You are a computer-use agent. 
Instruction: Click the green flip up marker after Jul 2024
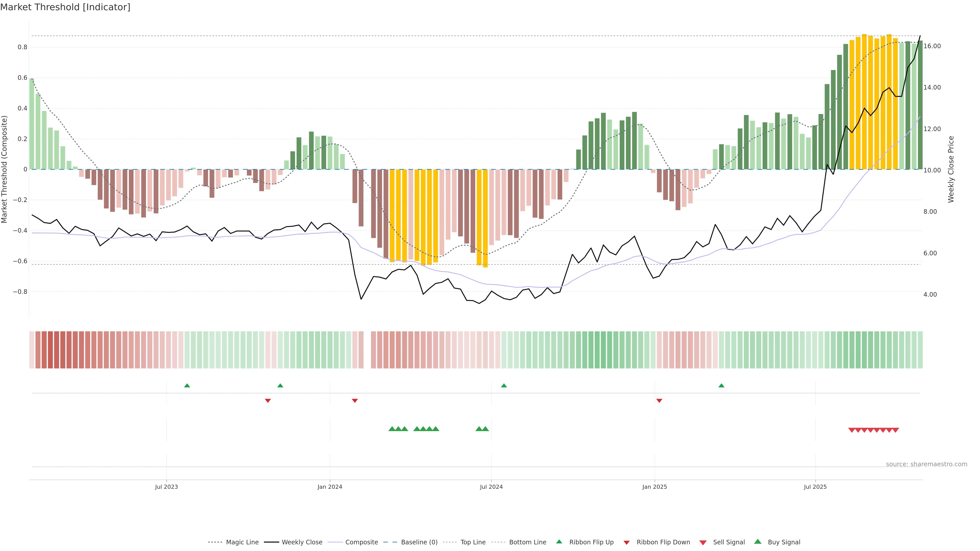(x=504, y=386)
